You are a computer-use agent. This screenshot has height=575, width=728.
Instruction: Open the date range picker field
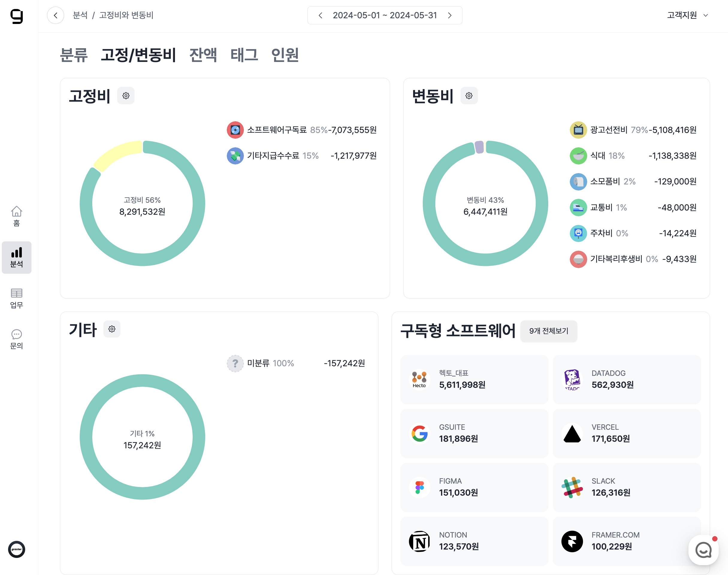coord(385,16)
